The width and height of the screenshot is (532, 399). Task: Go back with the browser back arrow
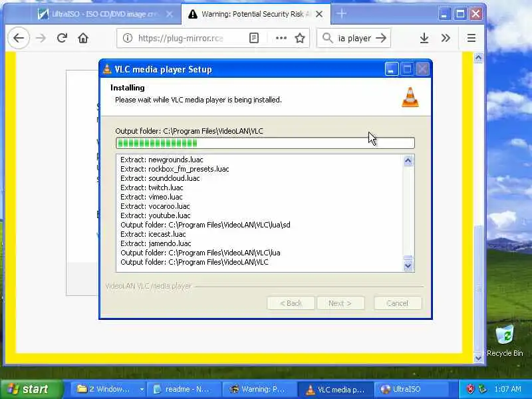tap(19, 38)
